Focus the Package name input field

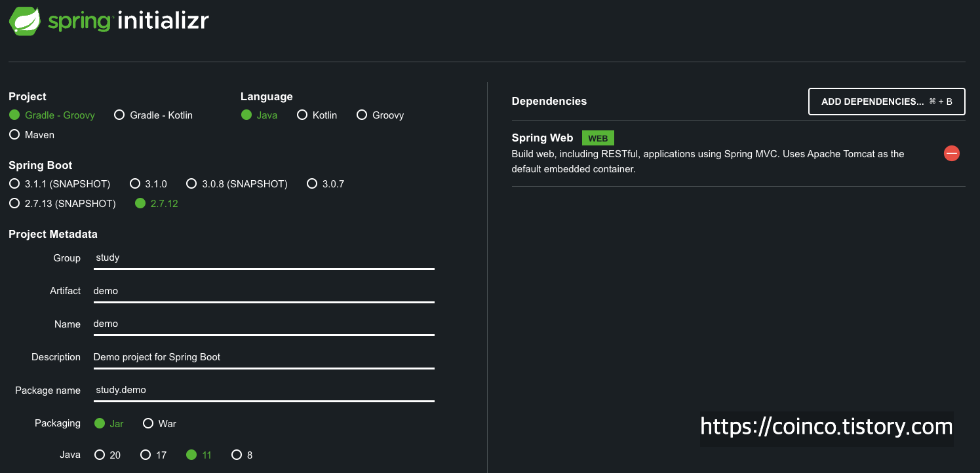(x=264, y=390)
